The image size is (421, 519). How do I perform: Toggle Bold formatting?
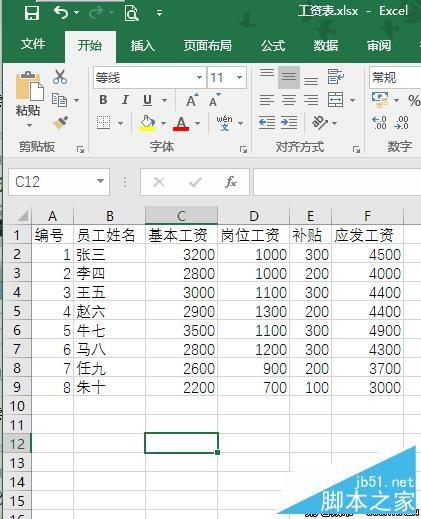coord(103,100)
